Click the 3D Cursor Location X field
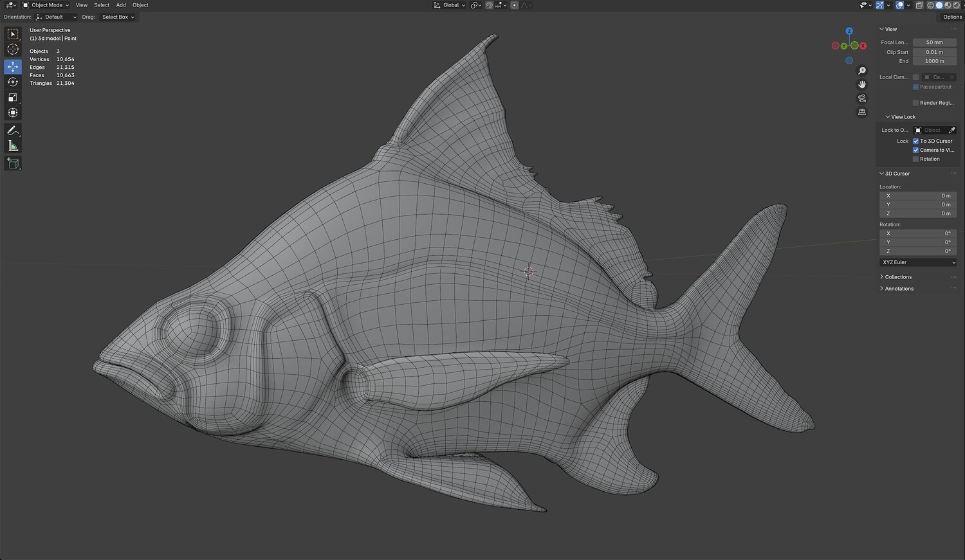Viewport: 965px width, 560px height. [918, 195]
